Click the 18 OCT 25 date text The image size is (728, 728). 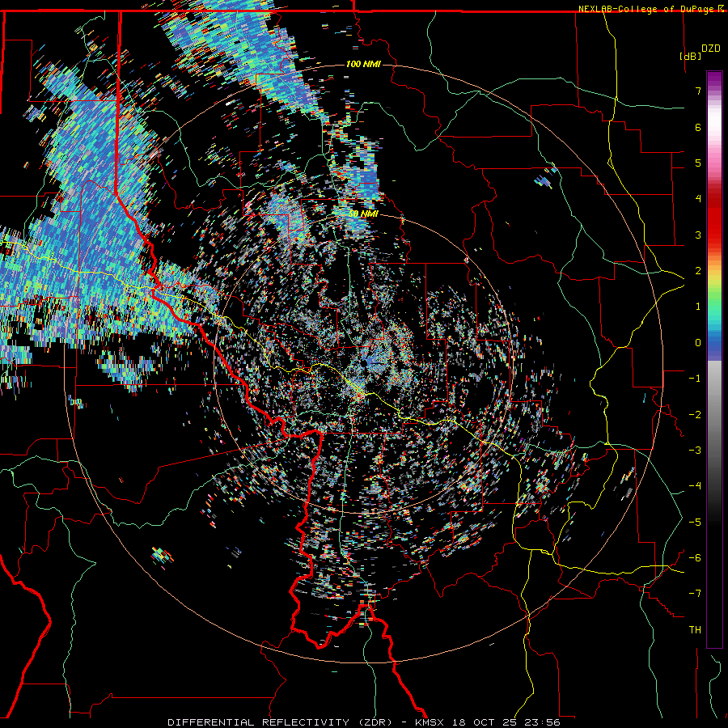(487, 722)
